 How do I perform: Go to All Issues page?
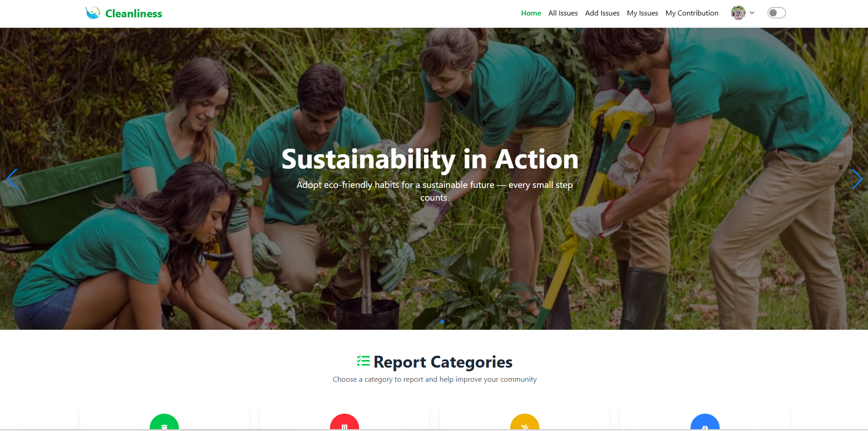tap(563, 13)
